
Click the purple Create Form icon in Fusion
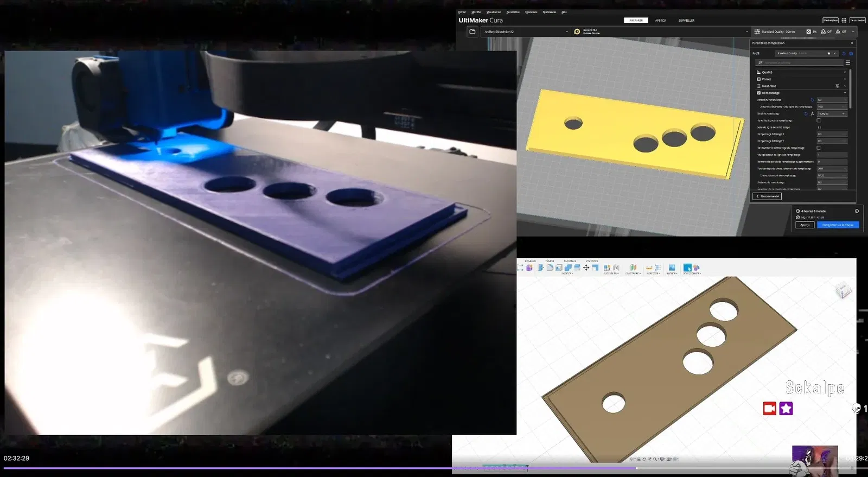[529, 268]
